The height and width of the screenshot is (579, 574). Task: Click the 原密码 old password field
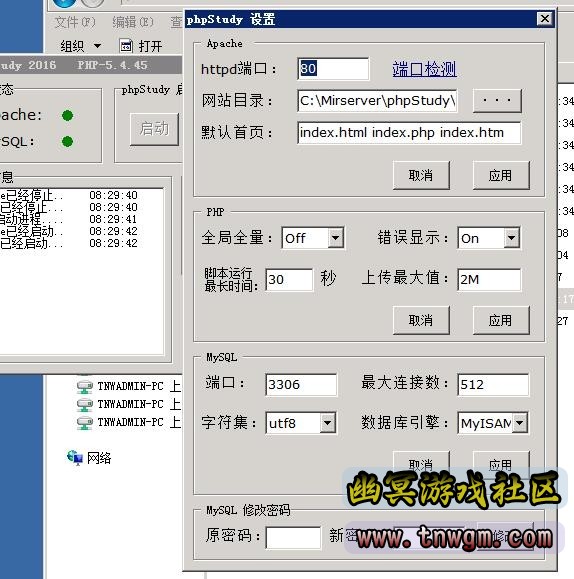click(293, 537)
